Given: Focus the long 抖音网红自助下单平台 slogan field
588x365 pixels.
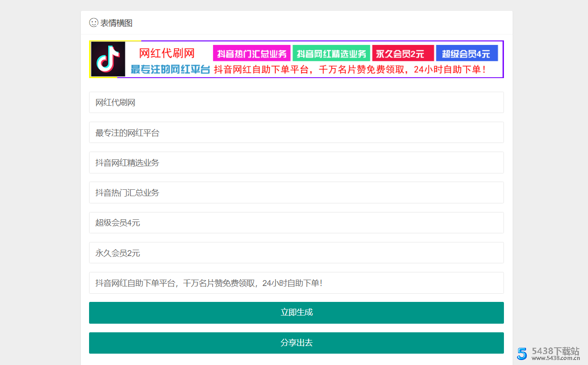Looking at the screenshot, I should (296, 283).
